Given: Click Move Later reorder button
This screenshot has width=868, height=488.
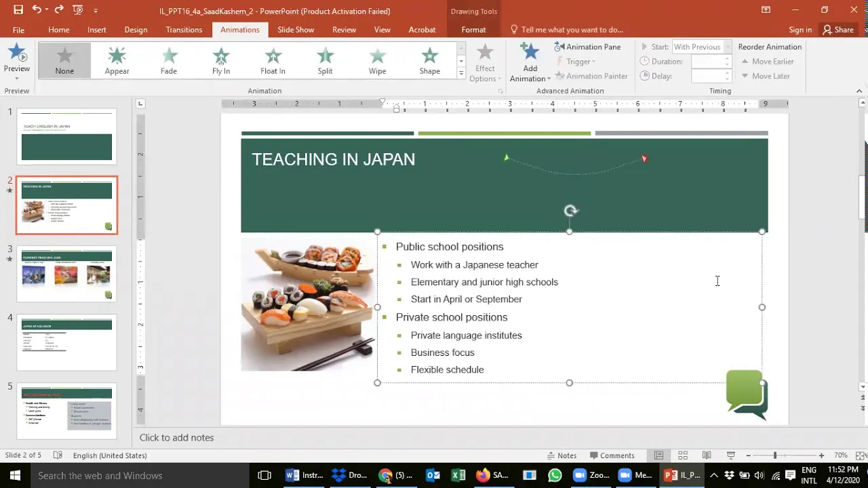Looking at the screenshot, I should pyautogui.click(x=765, y=76).
